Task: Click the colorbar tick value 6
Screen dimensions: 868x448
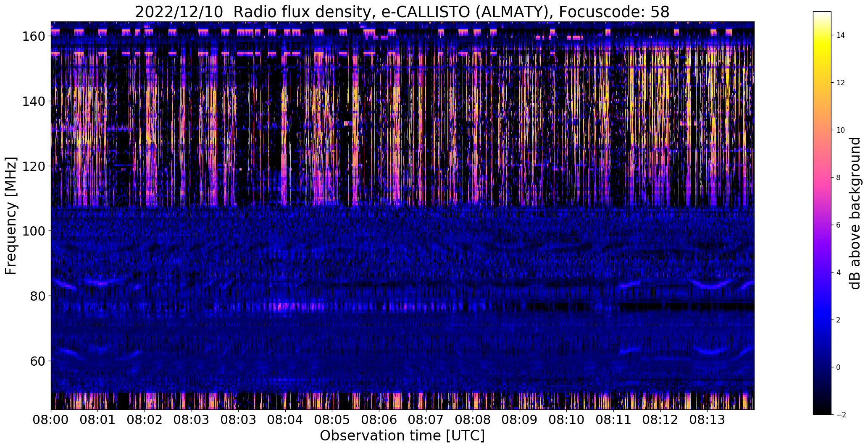Action: 839,225
